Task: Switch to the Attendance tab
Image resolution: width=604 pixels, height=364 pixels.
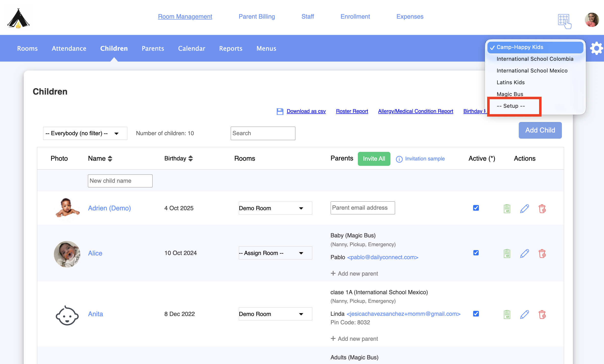Action: 69,48
